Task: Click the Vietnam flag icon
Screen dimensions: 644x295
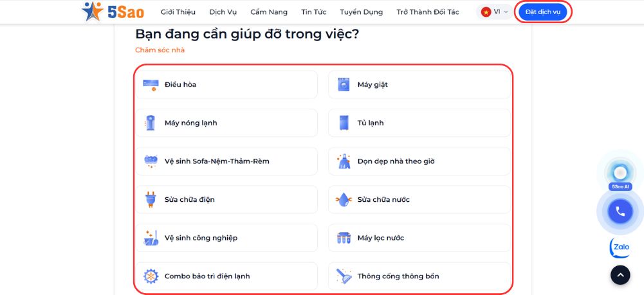Action: pyautogui.click(x=486, y=12)
